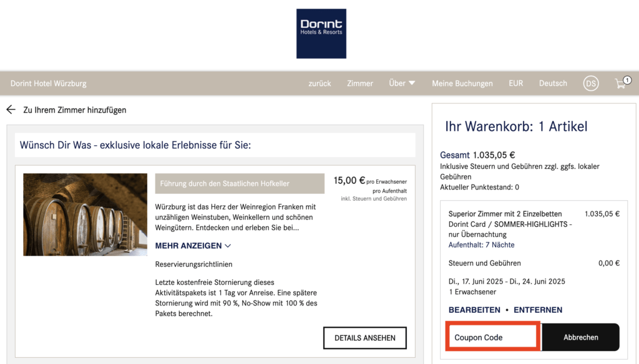Click the 15,00 € price text
639x364 pixels.
tap(349, 180)
